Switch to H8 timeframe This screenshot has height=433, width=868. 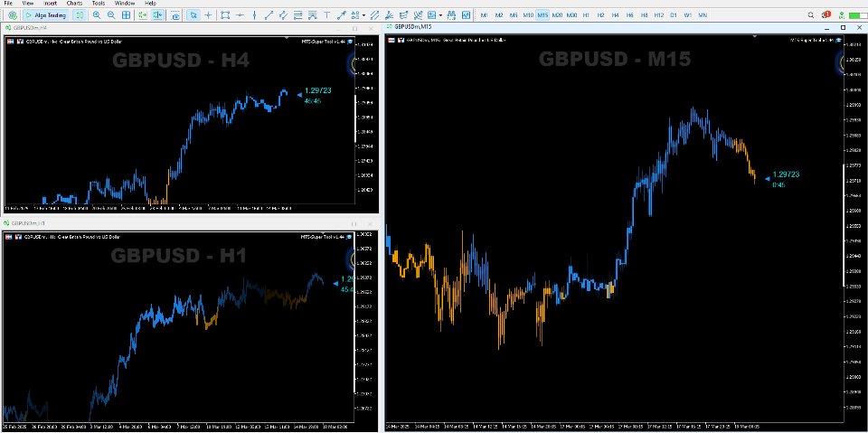(644, 15)
